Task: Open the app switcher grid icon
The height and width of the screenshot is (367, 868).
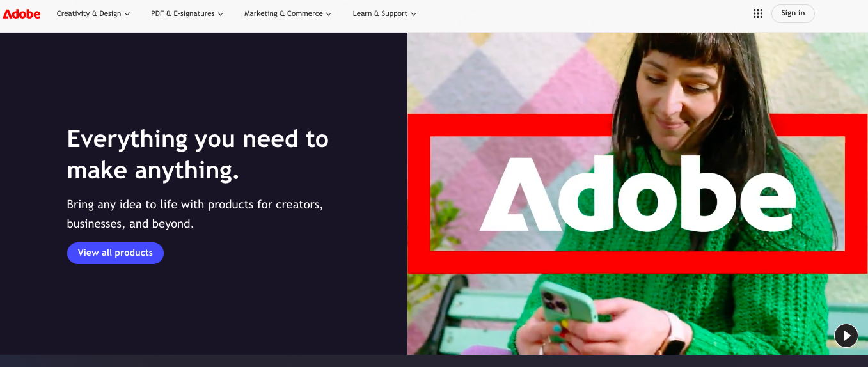Action: (758, 13)
